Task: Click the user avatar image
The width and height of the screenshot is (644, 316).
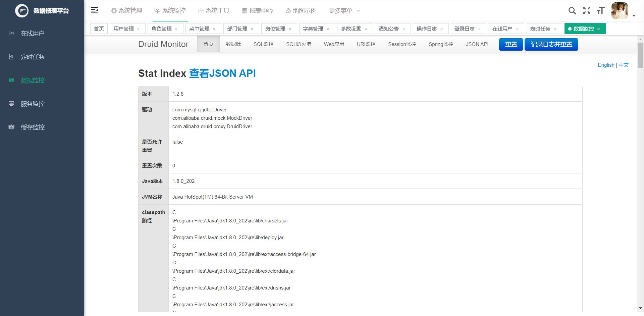Action: 620,10
